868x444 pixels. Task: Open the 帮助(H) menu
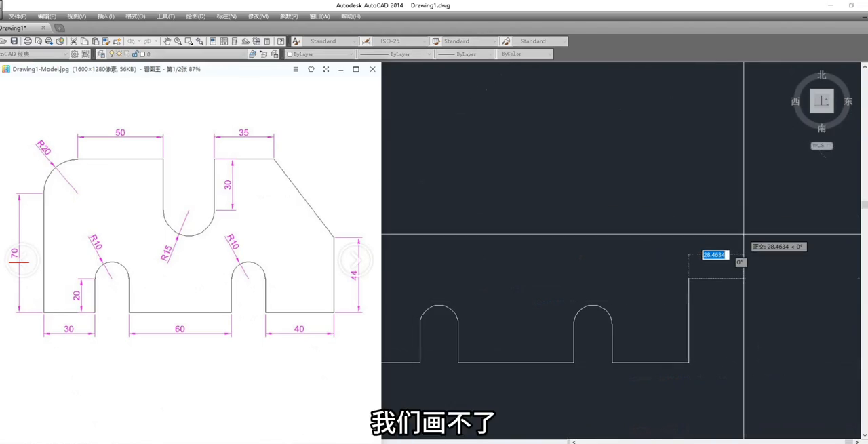click(351, 16)
